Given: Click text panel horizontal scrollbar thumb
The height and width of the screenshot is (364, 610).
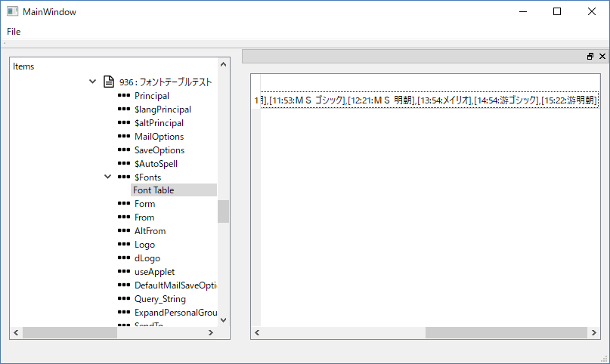Looking at the screenshot, I should (x=506, y=332).
